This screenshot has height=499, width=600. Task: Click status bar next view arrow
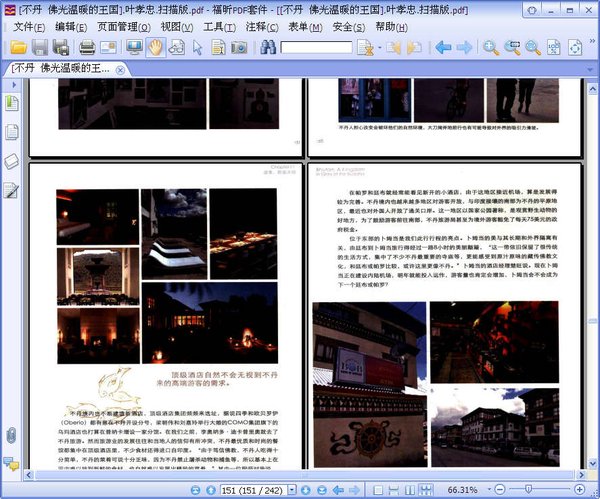click(355, 490)
